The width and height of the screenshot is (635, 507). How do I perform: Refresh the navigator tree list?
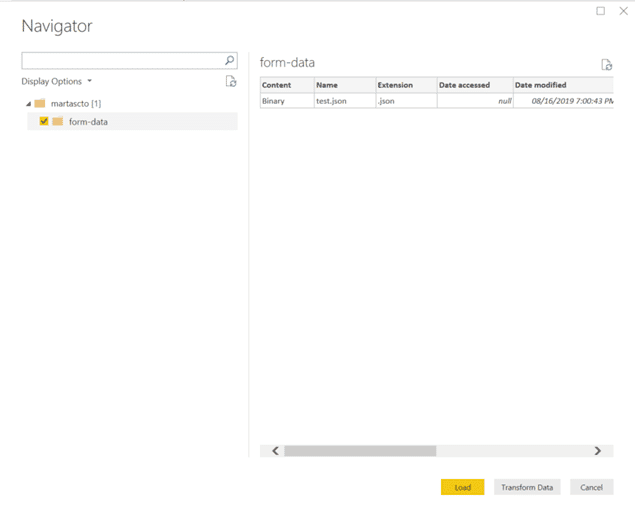pyautogui.click(x=231, y=81)
